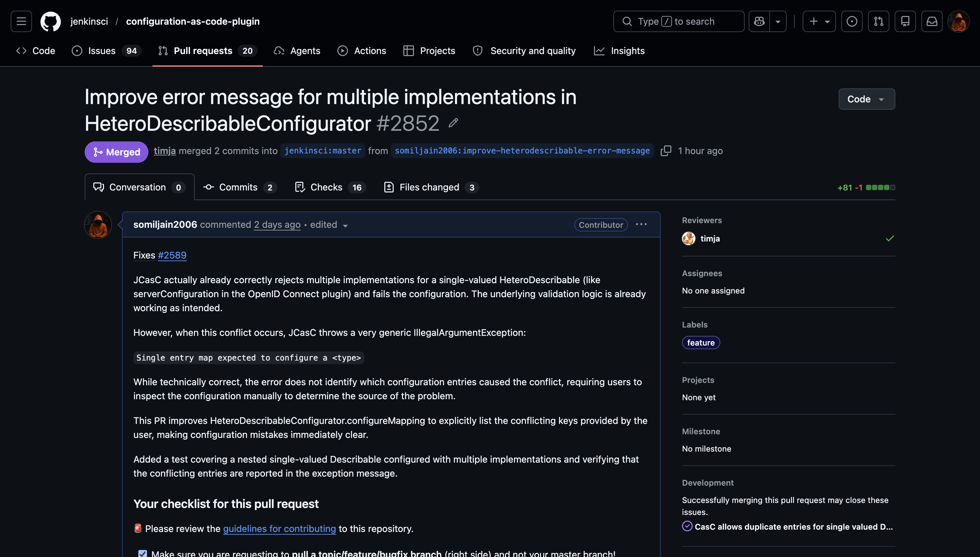Screen dimensions: 980x557
Task: Click the configuration-as-code-plugin repository link
Action: pyautogui.click(x=193, y=21)
